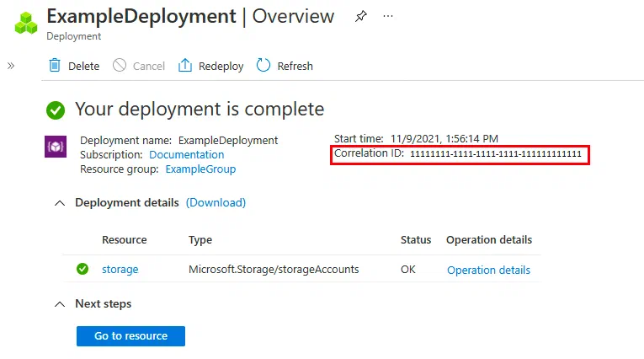The height and width of the screenshot is (359, 644).
Task: Click the green checkmark beside storage
Action: click(82, 269)
